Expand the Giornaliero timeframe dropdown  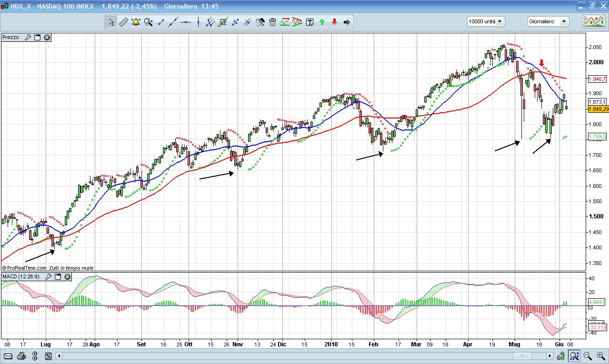coord(548,21)
